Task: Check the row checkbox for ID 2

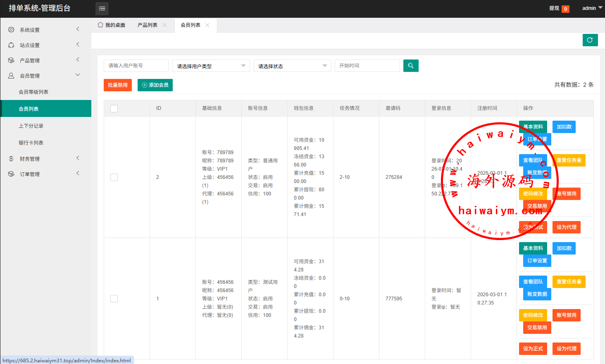Action: pos(114,177)
